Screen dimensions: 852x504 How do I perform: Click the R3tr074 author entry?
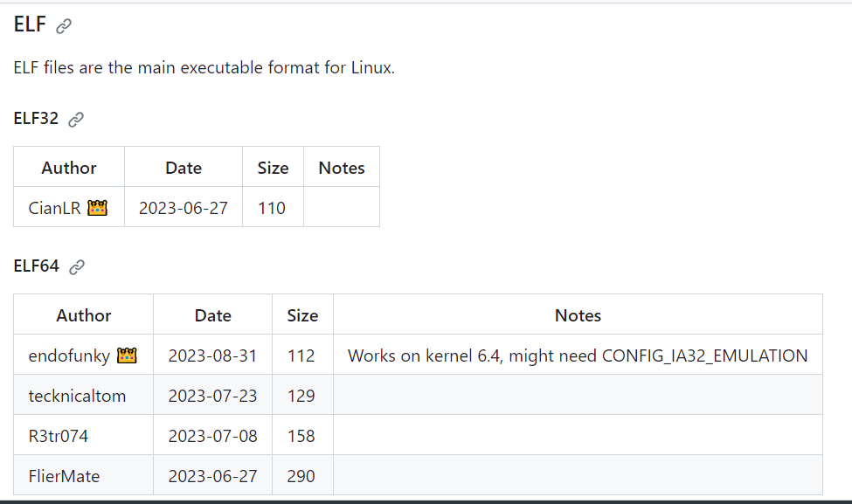[58, 436]
